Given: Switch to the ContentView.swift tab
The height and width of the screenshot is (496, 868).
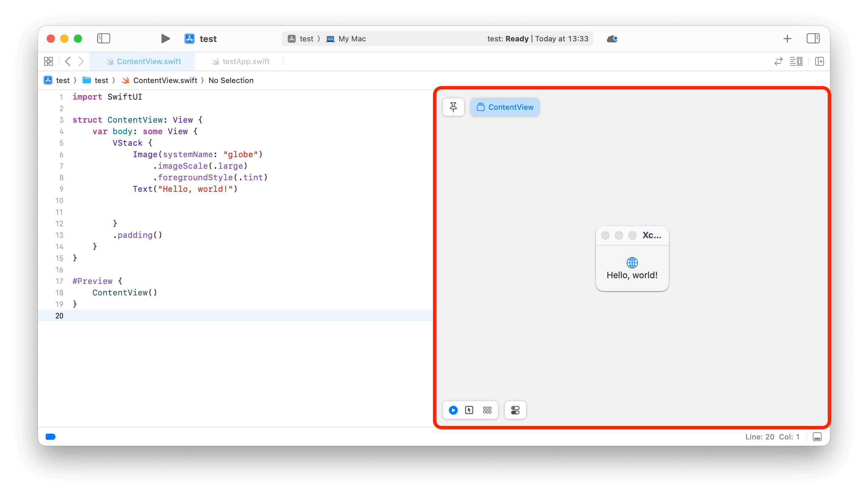Looking at the screenshot, I should click(143, 61).
